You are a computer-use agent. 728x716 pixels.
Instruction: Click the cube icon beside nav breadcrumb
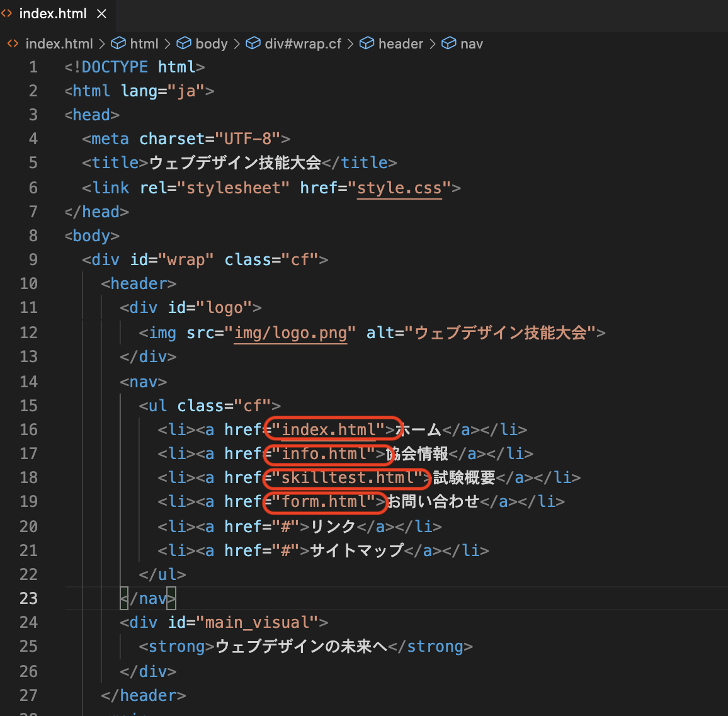click(x=448, y=43)
